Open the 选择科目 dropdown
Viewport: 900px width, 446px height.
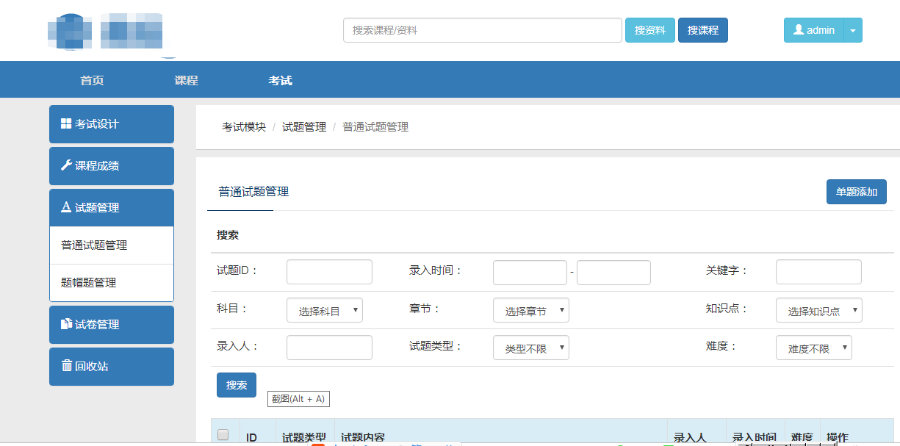[324, 311]
